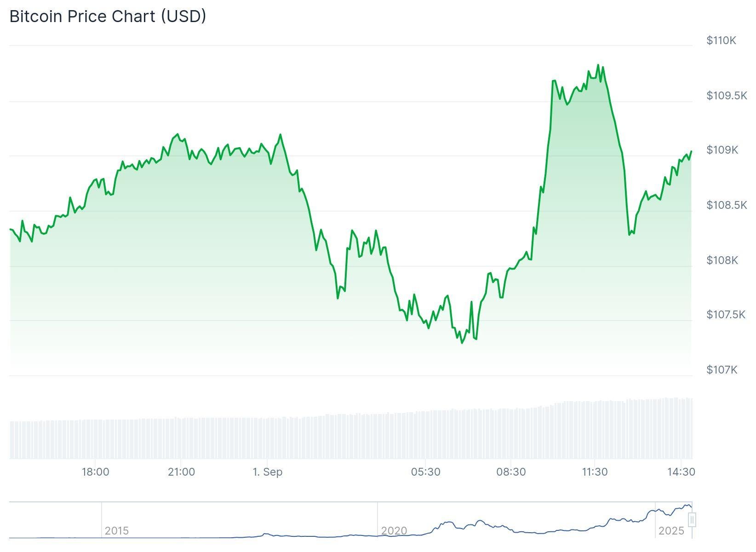This screenshot has width=756, height=552.
Task: Click the $108K y-axis label
Action: coord(722,260)
